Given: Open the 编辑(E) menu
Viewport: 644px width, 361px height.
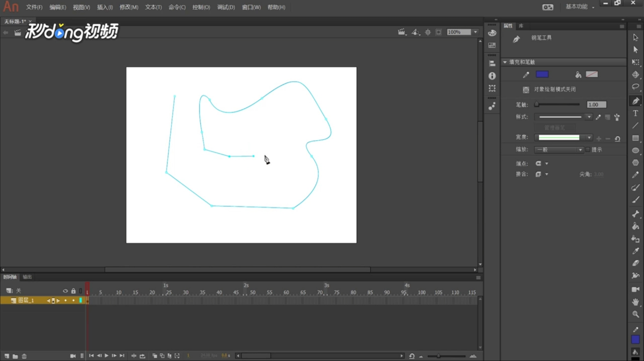Looking at the screenshot, I should point(58,8).
